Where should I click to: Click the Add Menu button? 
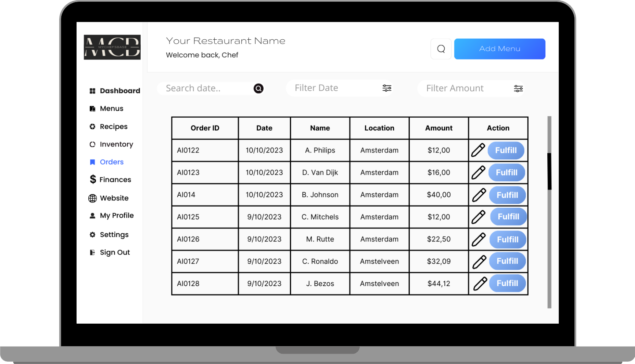[x=499, y=49]
